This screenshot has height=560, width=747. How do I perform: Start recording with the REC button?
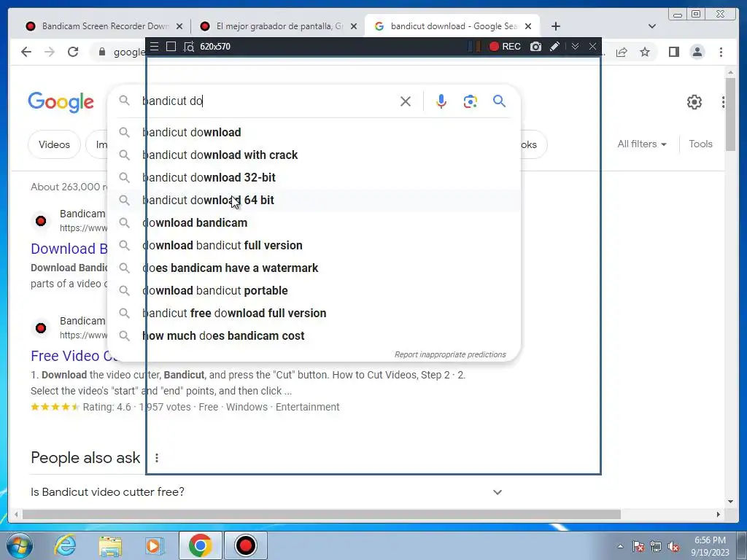coord(505,46)
